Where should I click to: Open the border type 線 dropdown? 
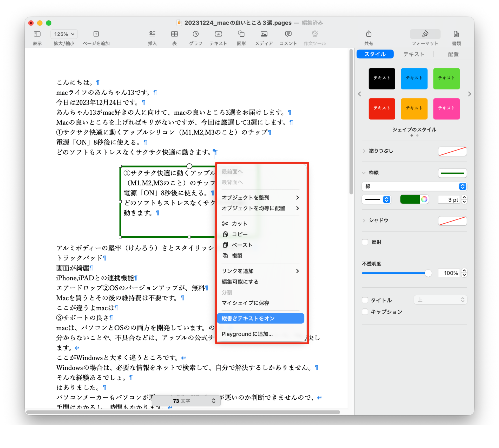coord(414,186)
